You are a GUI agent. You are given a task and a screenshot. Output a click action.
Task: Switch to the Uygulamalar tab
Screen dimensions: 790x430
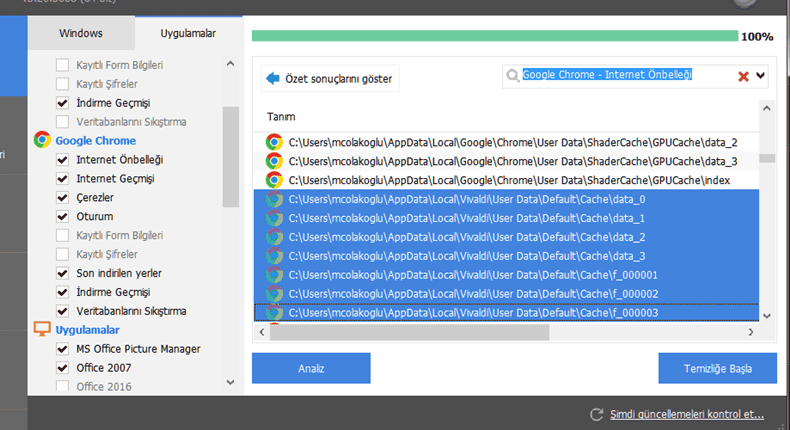188,33
